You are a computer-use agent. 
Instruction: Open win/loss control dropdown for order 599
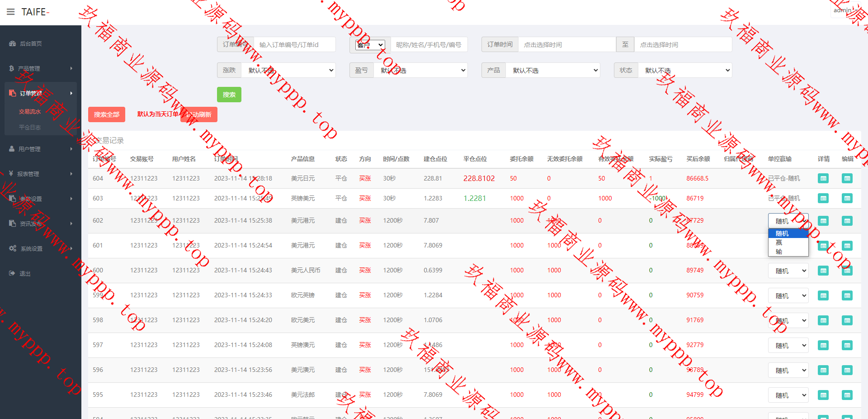pyautogui.click(x=788, y=295)
